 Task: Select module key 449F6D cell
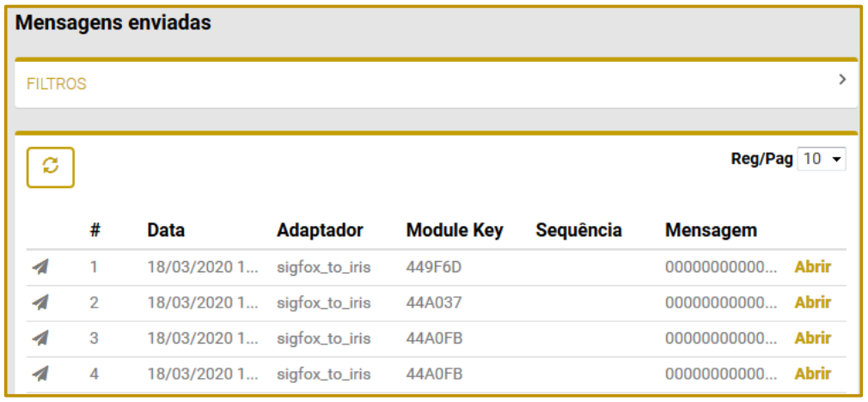[434, 267]
